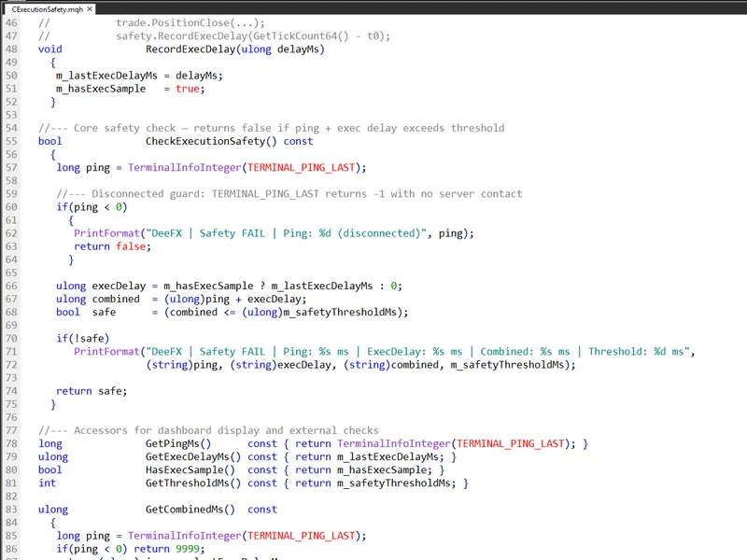Click the GetThresholdMs() accessor

193,483
